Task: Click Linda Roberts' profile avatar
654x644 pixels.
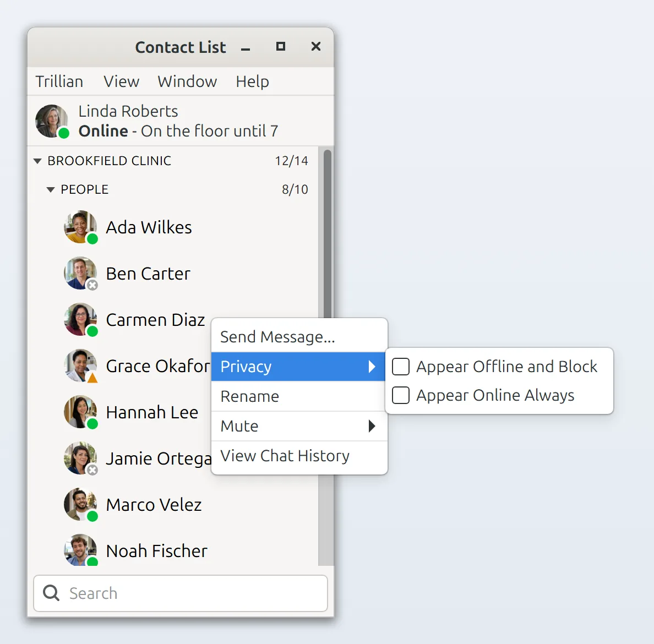Action: (x=52, y=121)
